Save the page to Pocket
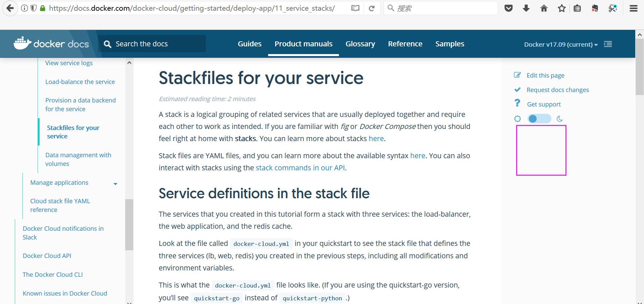Image resolution: width=644 pixels, height=304 pixels. click(508, 8)
